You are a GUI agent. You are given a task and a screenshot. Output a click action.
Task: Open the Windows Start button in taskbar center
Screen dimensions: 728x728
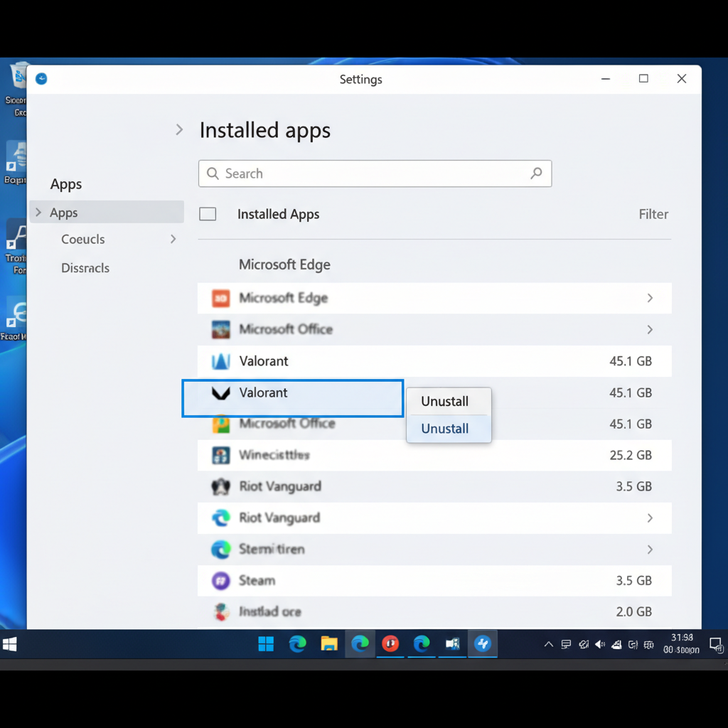[x=266, y=644]
